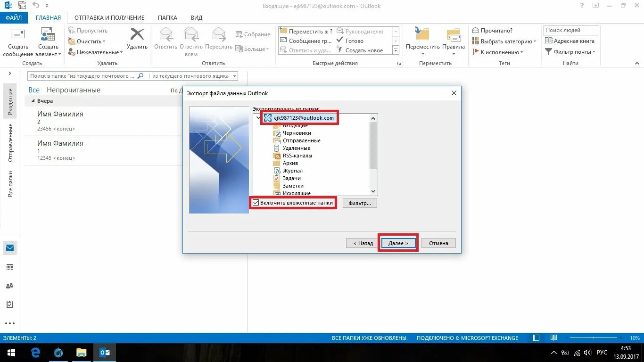The height and width of the screenshot is (362, 644).
Task: Open File Explorer from taskbar
Action: coord(81,353)
